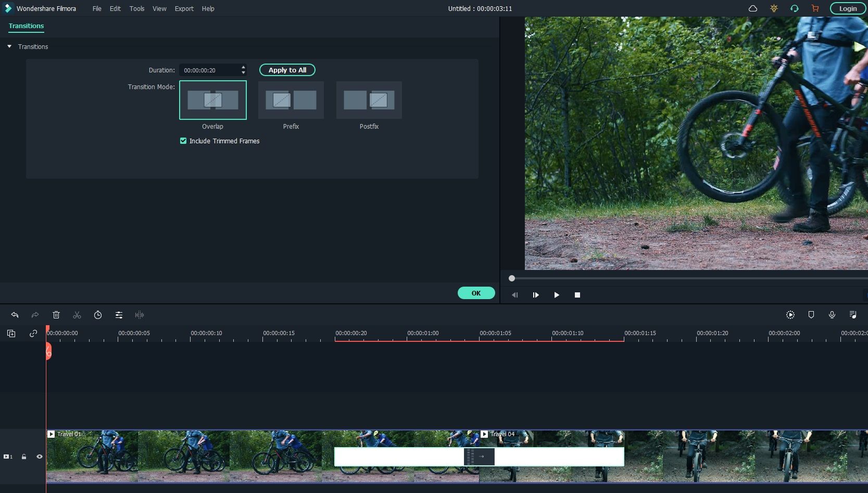The height and width of the screenshot is (493, 868).
Task: Click the add track icon
Action: (11, 334)
